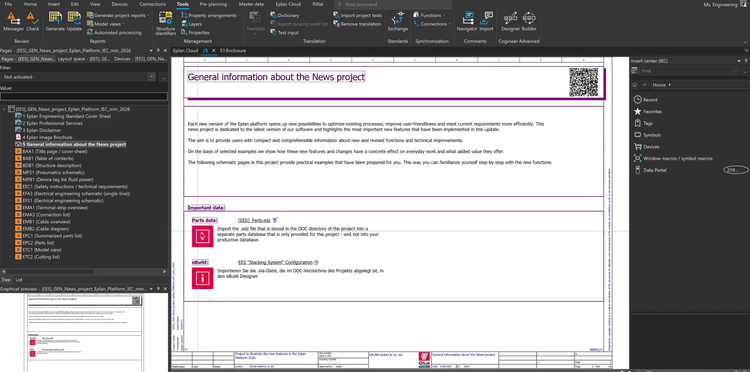
Task: Open the Insert ribbon tab
Action: point(54,4)
